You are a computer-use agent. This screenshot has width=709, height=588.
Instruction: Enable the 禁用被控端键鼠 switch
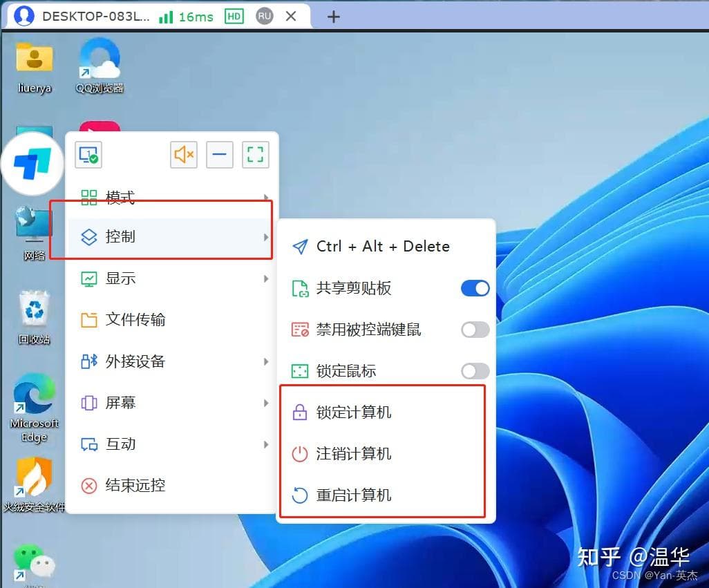pos(475,330)
